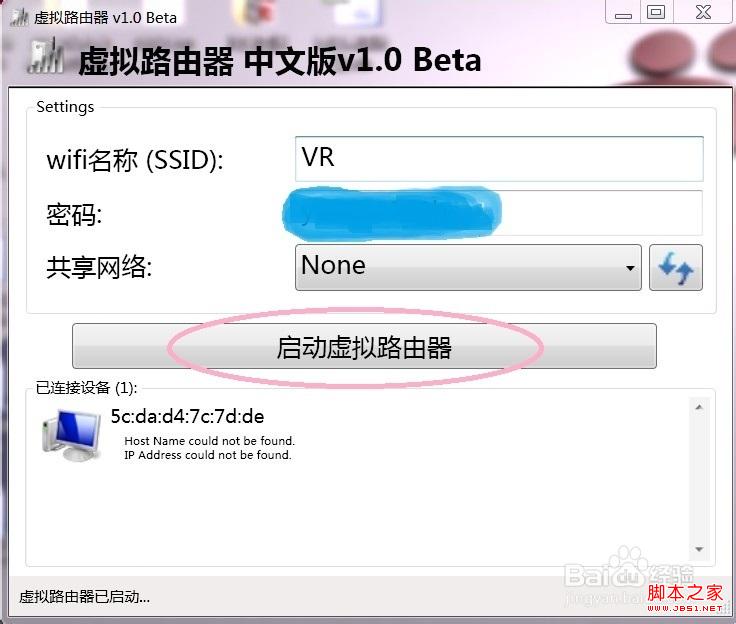
Task: Open the shared network None dropdown
Action: point(468,267)
